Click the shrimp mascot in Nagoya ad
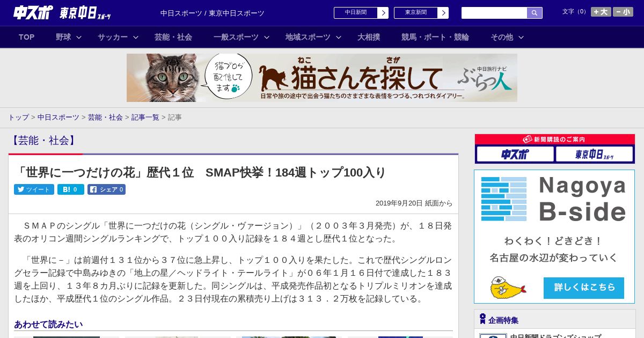This screenshot has height=338, width=644. click(x=507, y=288)
